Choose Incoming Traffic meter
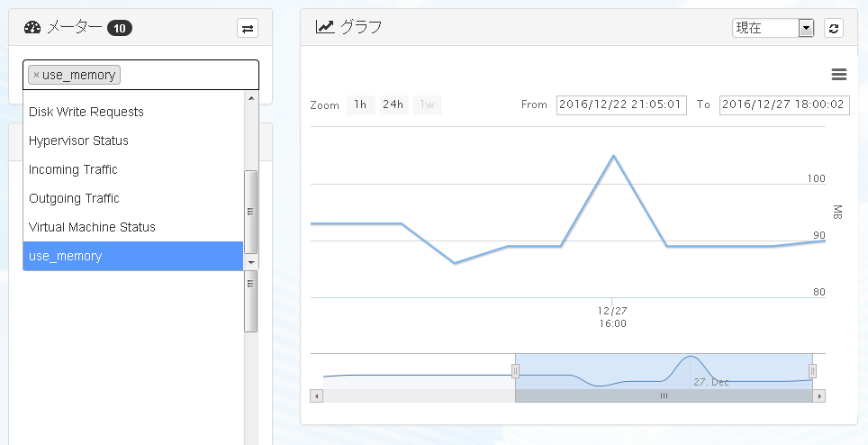The height and width of the screenshot is (445, 868). [133, 169]
